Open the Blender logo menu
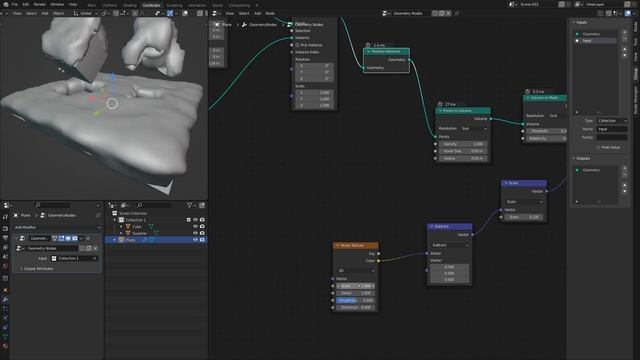This screenshot has width=640, height=360. tap(5, 4)
